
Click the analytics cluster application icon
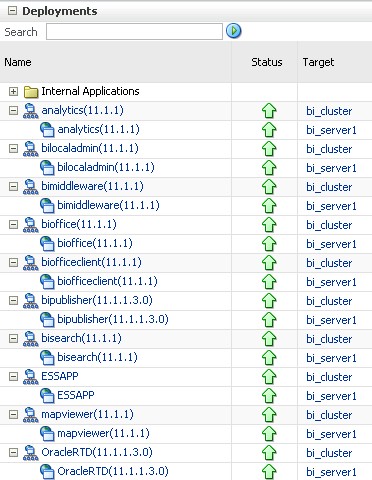(x=31, y=111)
